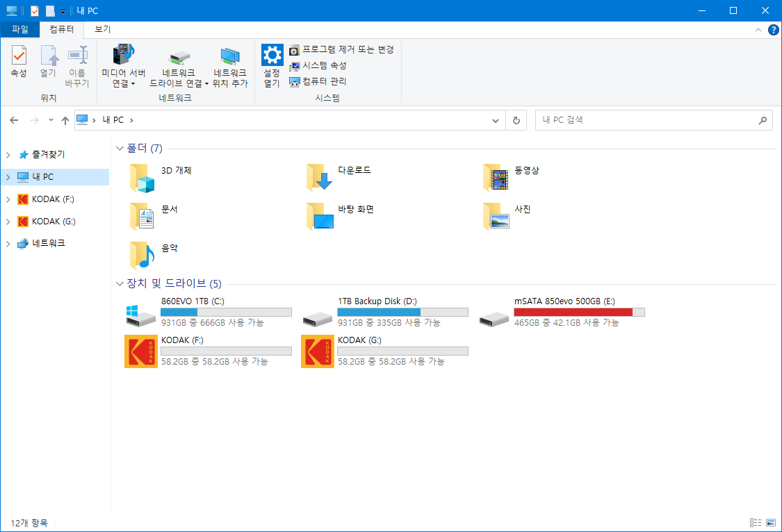This screenshot has height=532, width=782.
Task: Expand the 즐겨찾기 tree node
Action: coord(8,155)
